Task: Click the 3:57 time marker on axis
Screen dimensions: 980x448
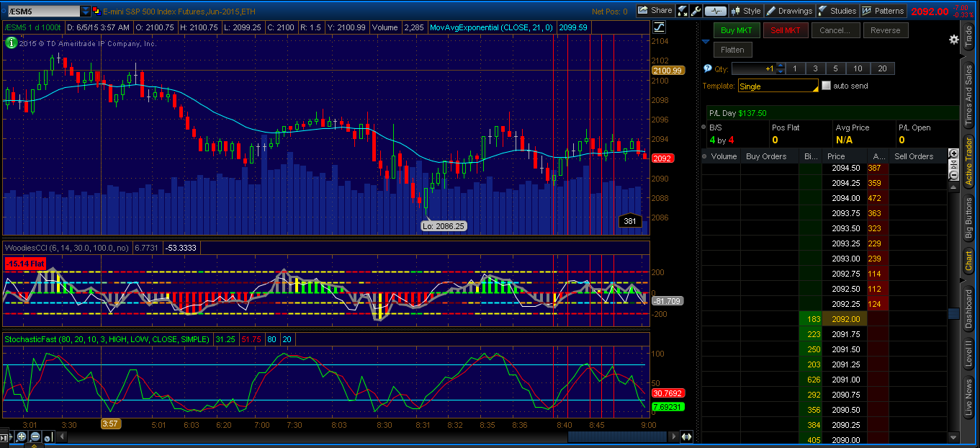Action: (x=110, y=424)
